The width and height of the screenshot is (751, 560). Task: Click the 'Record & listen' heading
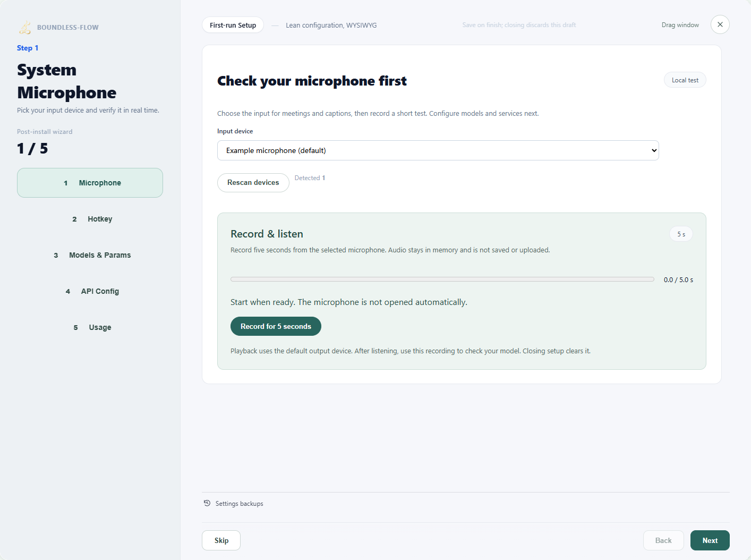point(267,234)
